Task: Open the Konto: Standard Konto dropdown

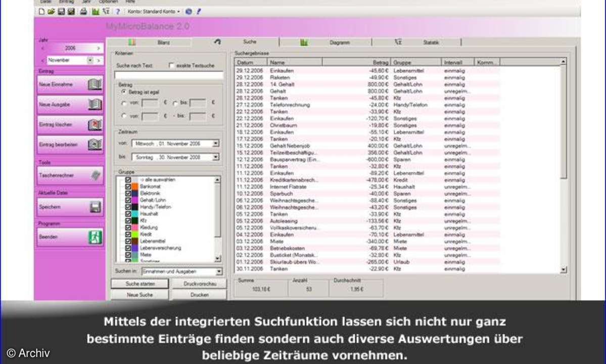Action: [x=154, y=12]
